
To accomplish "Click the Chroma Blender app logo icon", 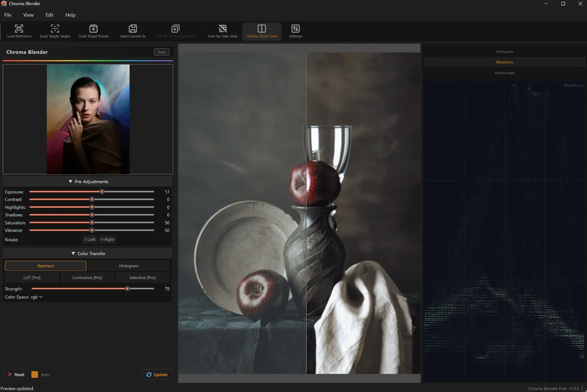I will 4,4.
